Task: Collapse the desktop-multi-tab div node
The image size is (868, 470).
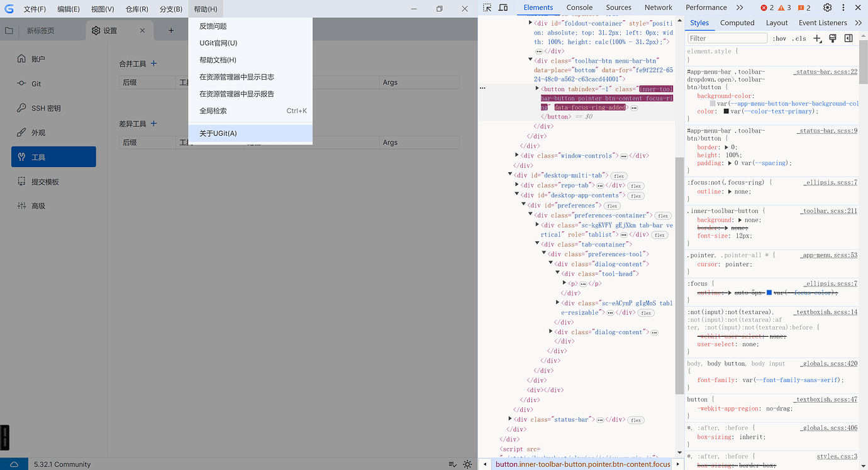Action: click(x=510, y=175)
